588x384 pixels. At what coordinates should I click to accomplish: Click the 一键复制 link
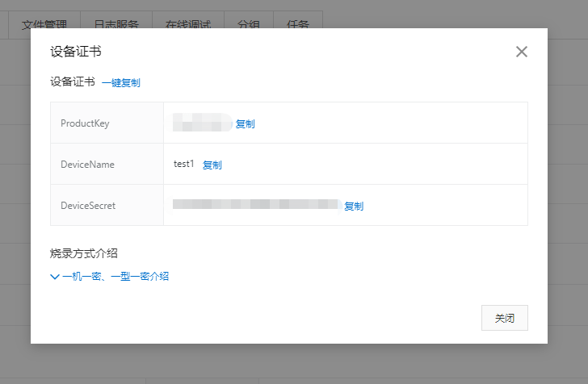tap(121, 83)
